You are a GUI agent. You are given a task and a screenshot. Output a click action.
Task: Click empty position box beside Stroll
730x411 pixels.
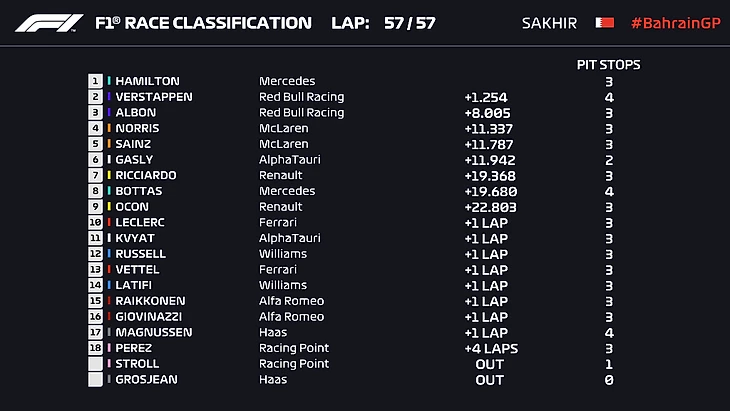tap(96, 364)
